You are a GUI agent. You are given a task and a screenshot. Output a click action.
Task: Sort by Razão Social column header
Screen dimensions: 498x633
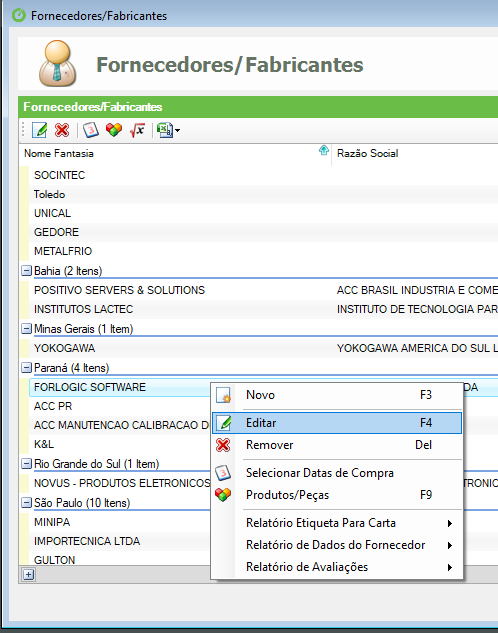tap(415, 153)
